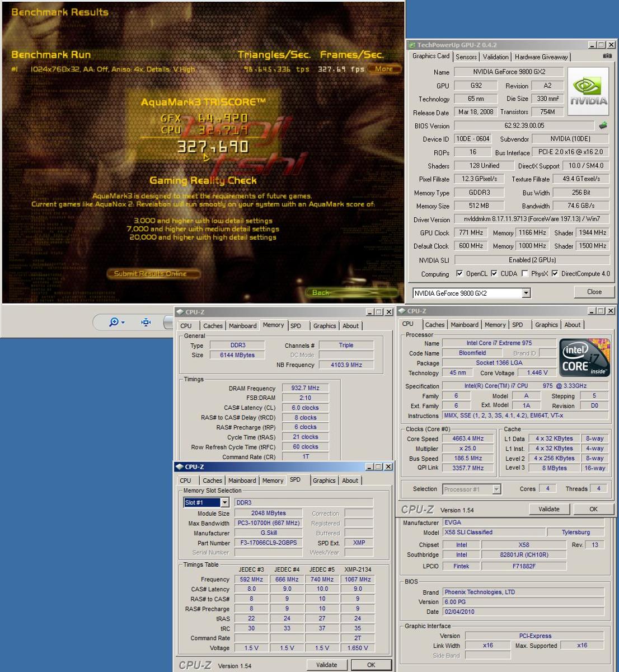Click the Driver Version field in GPU-Z
The height and width of the screenshot is (672, 619).
click(532, 219)
